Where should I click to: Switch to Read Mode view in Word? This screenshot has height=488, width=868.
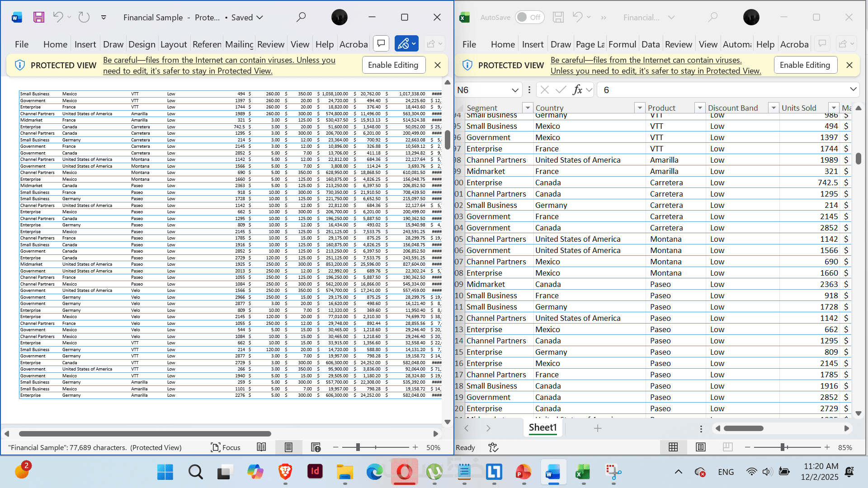[x=261, y=447]
